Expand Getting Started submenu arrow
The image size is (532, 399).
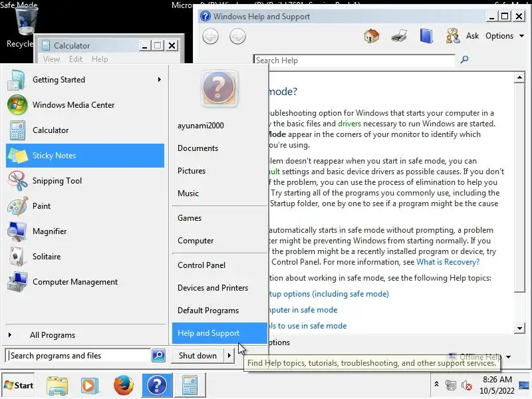click(160, 80)
